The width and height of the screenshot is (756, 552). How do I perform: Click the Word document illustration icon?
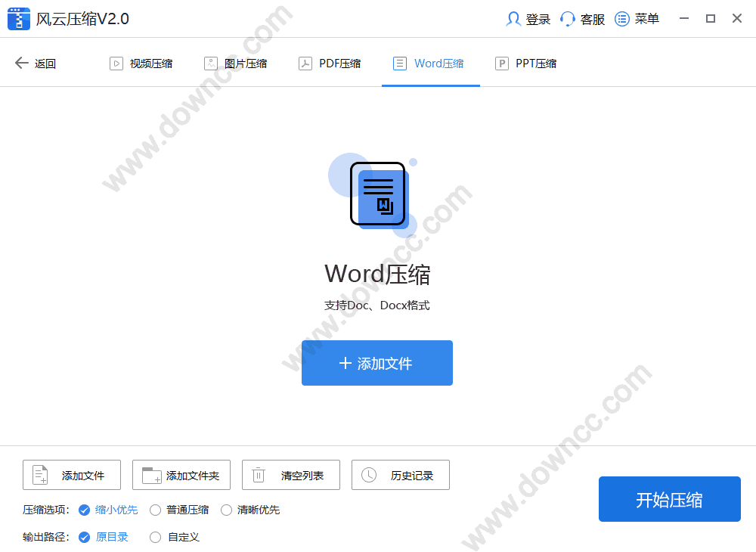tap(377, 193)
